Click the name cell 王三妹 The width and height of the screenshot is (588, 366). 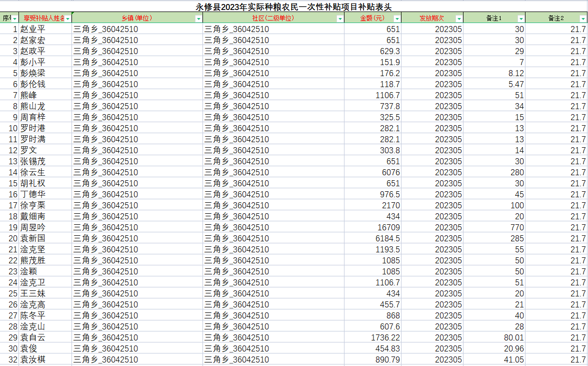pyautogui.click(x=33, y=293)
